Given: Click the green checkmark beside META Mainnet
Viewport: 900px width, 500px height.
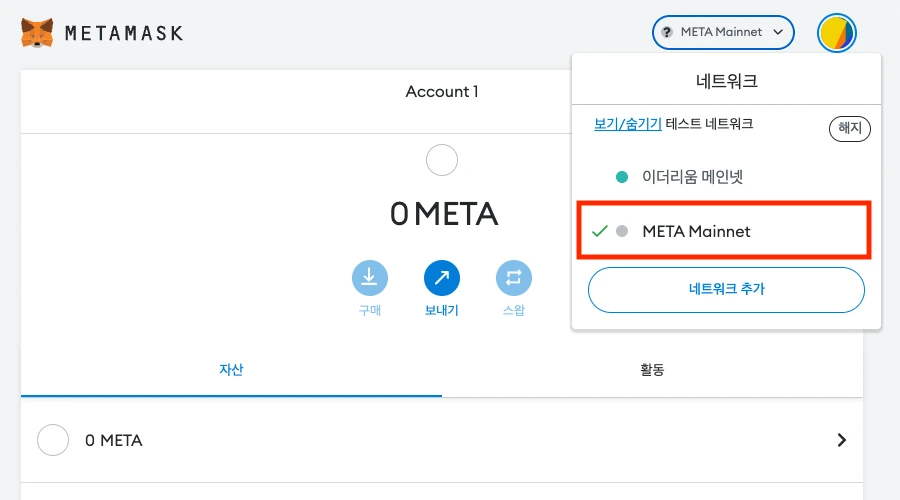Looking at the screenshot, I should (600, 231).
